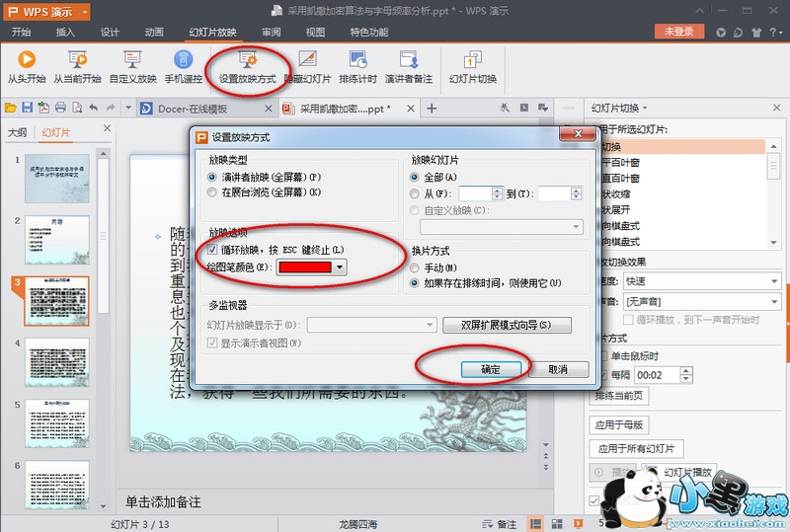Add new document tab with plus icon
This screenshot has height=532, width=790.
432,109
